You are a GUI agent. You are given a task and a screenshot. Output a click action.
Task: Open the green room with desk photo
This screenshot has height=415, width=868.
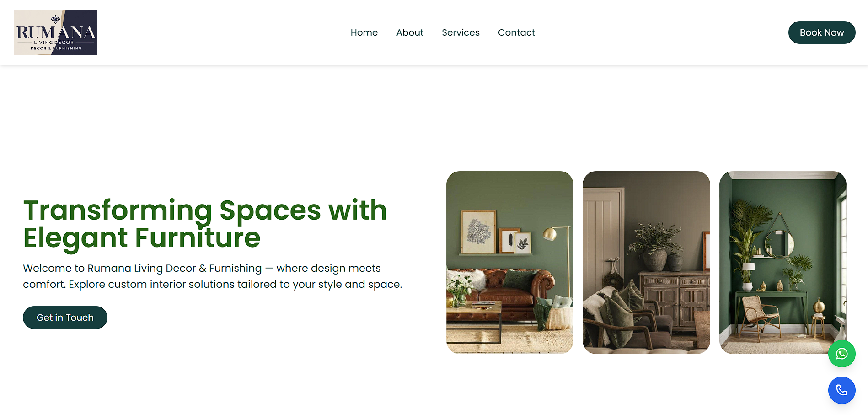(783, 262)
